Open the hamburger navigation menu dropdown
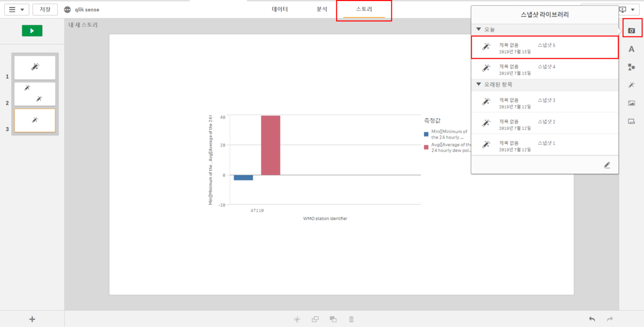The image size is (644, 327). click(x=17, y=9)
